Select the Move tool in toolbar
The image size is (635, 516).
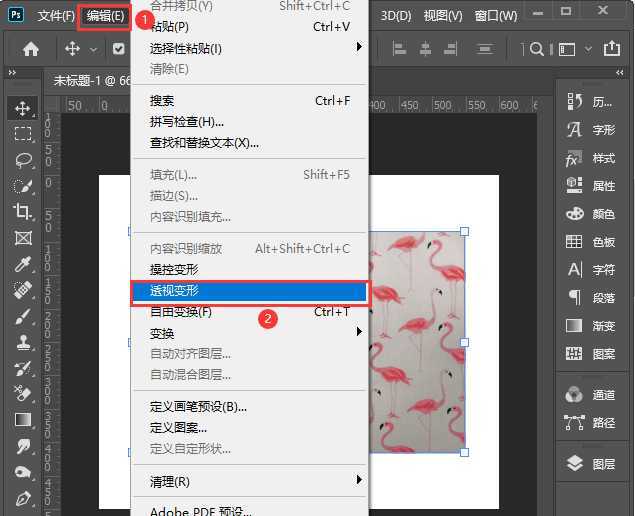pyautogui.click(x=22, y=107)
